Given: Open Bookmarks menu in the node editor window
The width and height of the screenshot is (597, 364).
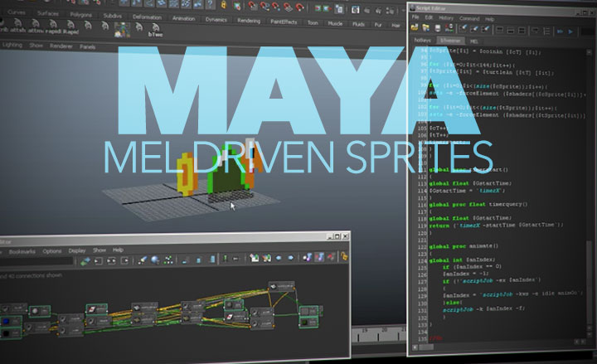Looking at the screenshot, I should [x=22, y=252].
